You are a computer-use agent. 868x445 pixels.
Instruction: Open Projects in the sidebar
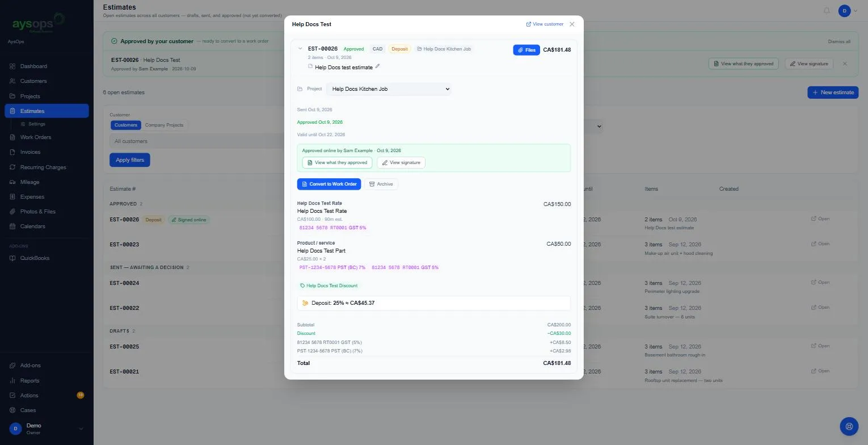pyautogui.click(x=47, y=96)
